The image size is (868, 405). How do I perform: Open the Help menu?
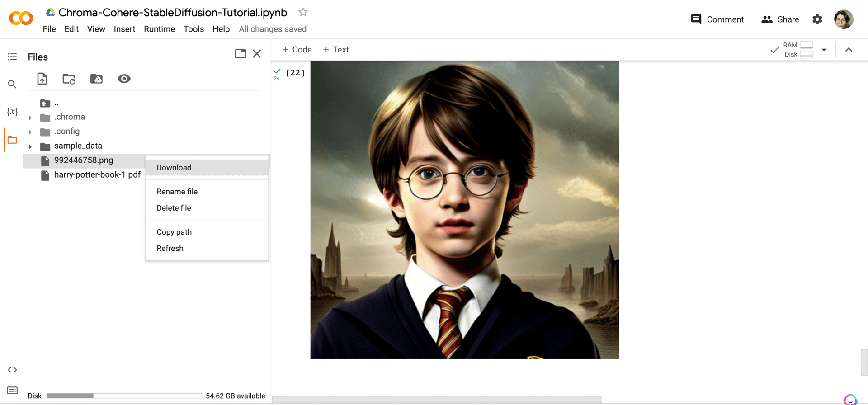(221, 29)
